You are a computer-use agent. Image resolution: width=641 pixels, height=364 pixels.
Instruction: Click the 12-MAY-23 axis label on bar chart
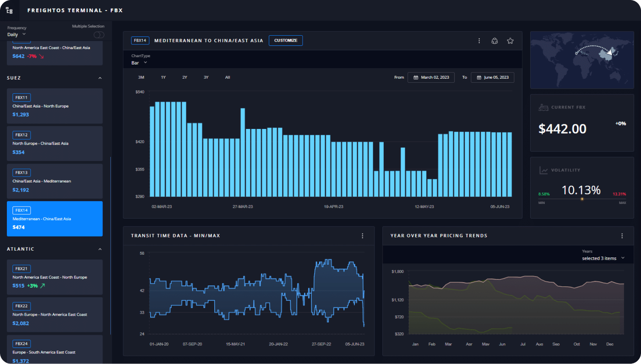coord(424,207)
